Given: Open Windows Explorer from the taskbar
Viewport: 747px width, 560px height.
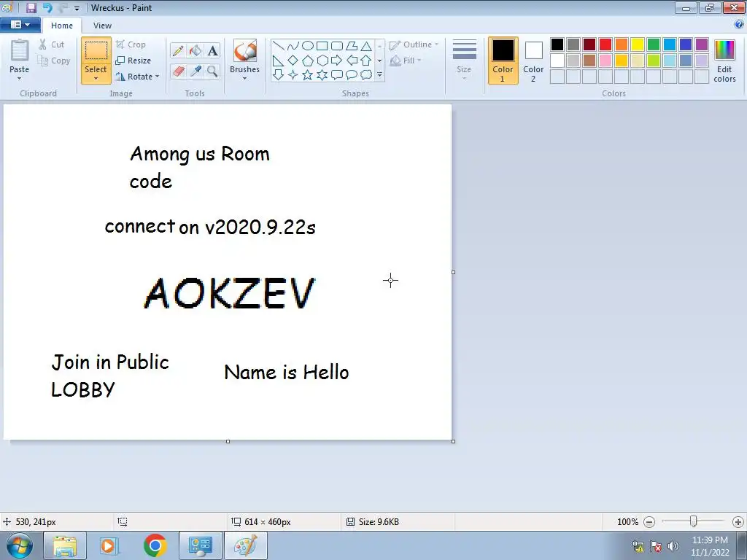Looking at the screenshot, I should click(x=65, y=545).
